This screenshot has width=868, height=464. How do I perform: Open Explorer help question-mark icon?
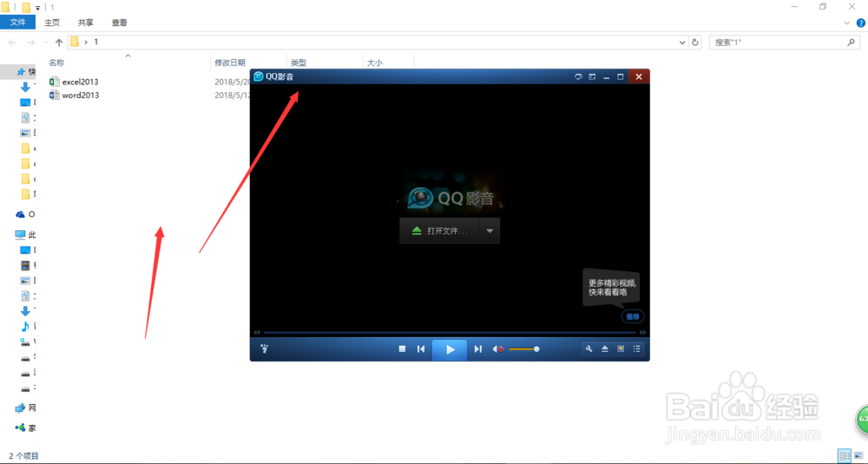click(x=861, y=23)
